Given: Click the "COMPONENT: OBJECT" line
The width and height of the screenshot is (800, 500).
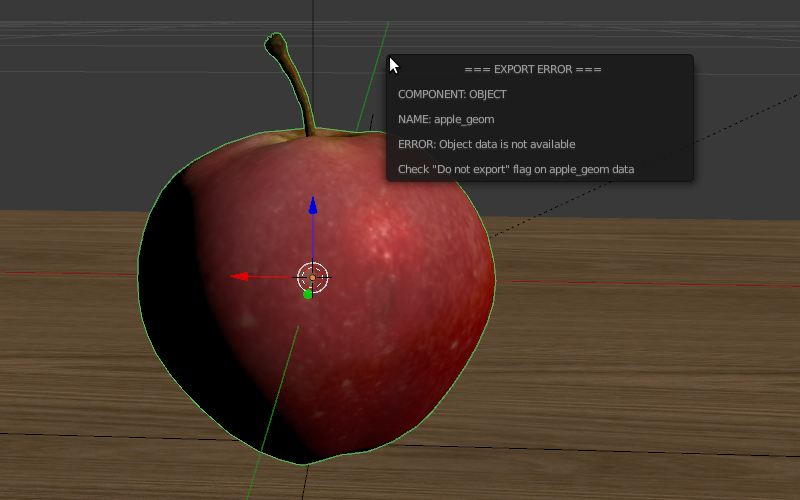Looking at the screenshot, I should tap(452, 94).
